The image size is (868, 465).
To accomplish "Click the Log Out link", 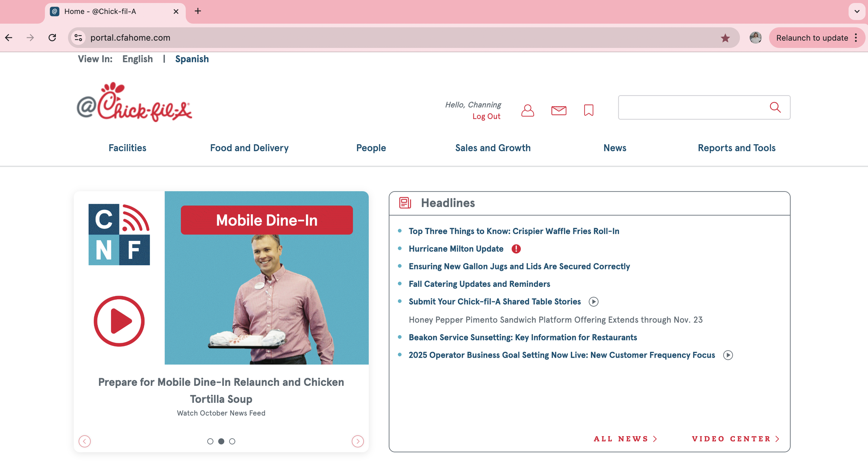I will (x=486, y=117).
